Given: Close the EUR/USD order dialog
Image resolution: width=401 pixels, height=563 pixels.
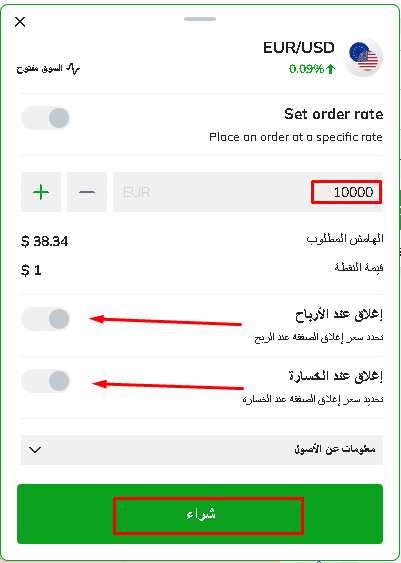Looking at the screenshot, I should pos(20,22).
